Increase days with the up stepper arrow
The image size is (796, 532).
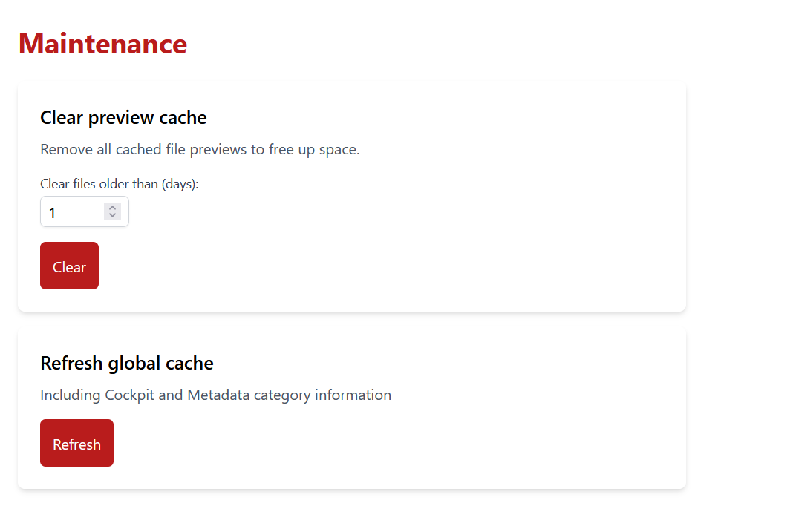(112, 208)
